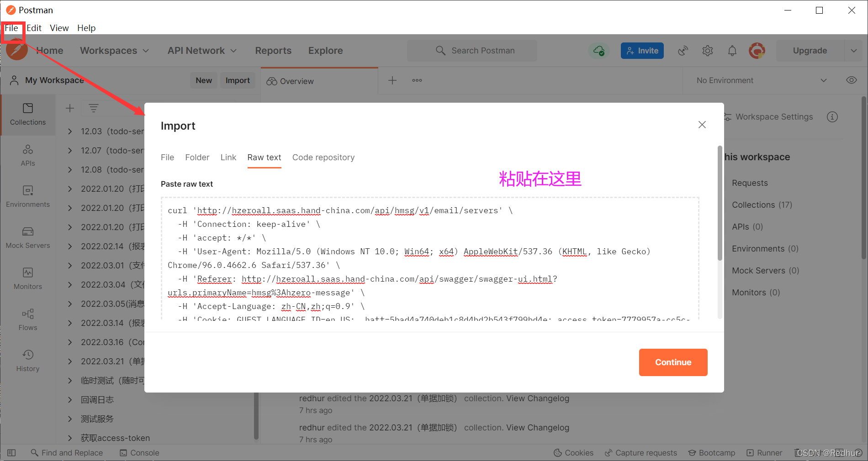Click the filter collections icon
868x461 pixels.
94,108
